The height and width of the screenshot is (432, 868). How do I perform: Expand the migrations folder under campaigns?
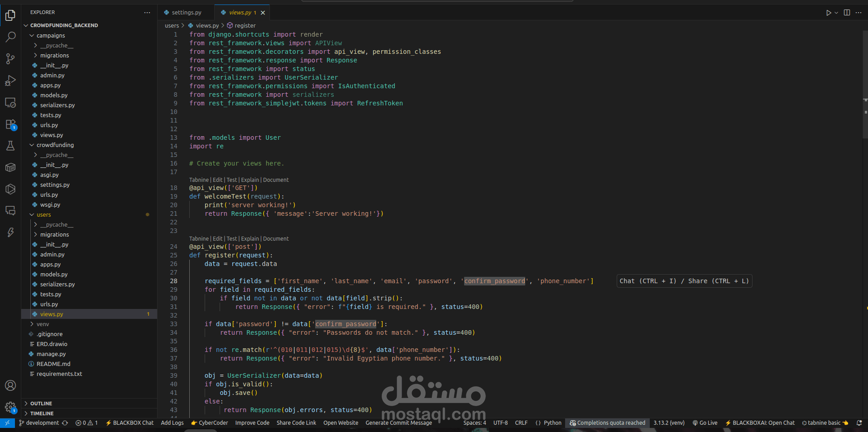[x=89, y=55]
